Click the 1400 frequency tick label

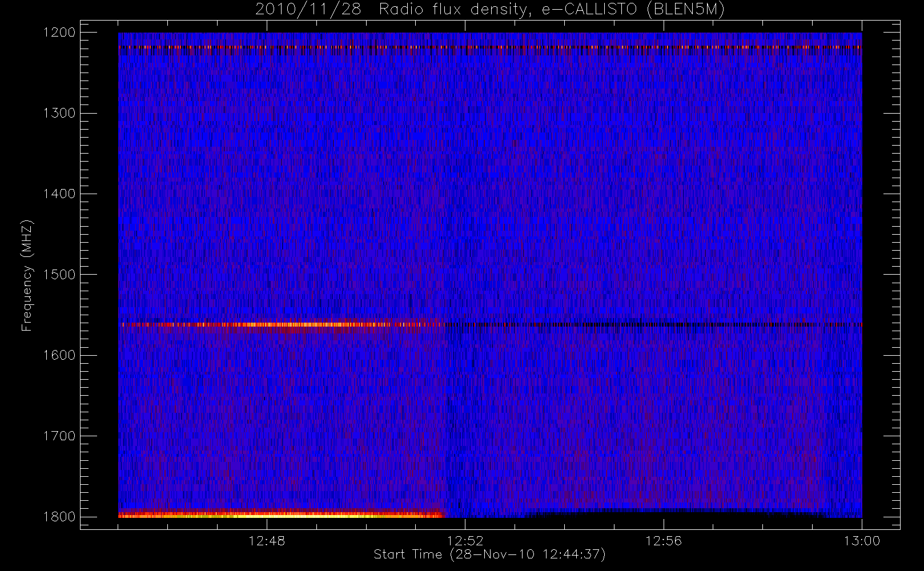pyautogui.click(x=59, y=194)
